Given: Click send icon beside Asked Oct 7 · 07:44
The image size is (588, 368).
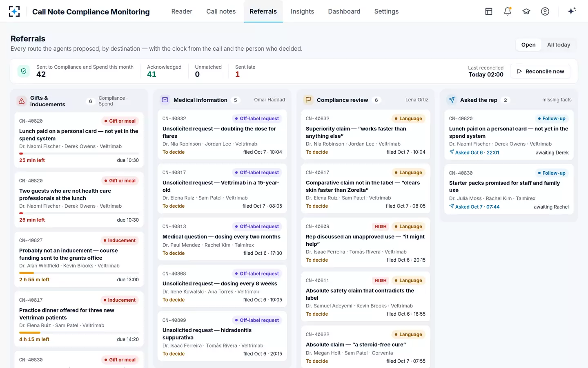Looking at the screenshot, I should [452, 206].
